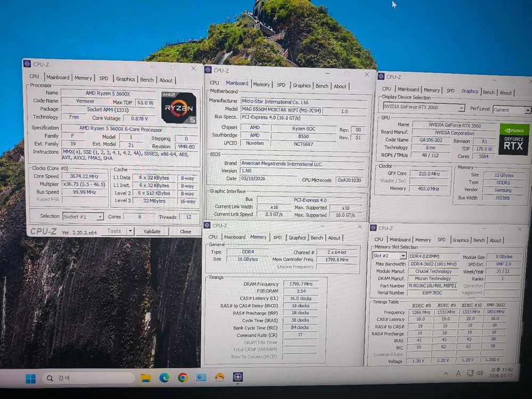This screenshot has height=399, width=532.
Task: Click the Close button in CPU window
Action: (186, 231)
